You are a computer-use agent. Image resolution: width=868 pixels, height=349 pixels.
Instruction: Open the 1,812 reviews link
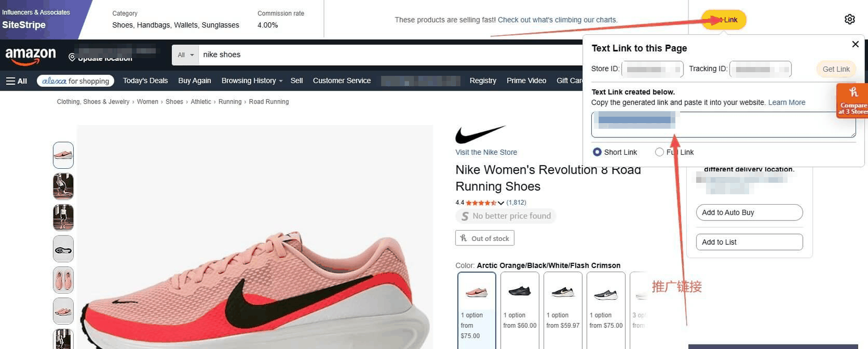516,202
